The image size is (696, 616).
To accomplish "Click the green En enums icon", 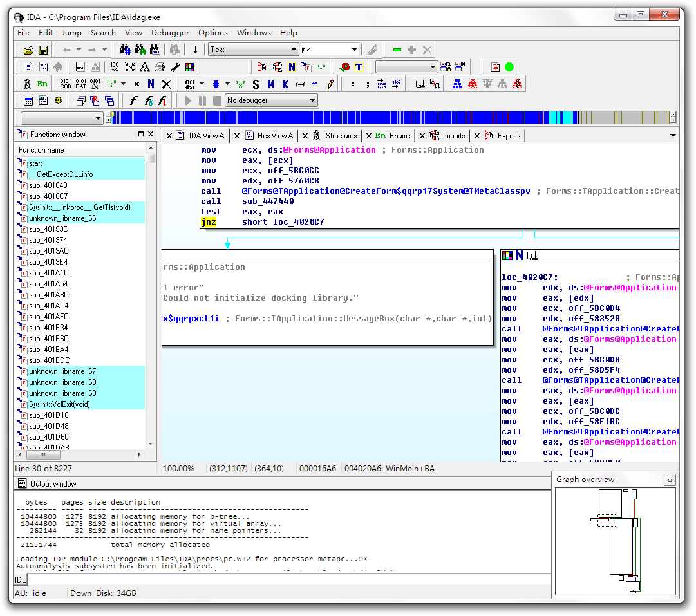I will click(42, 84).
